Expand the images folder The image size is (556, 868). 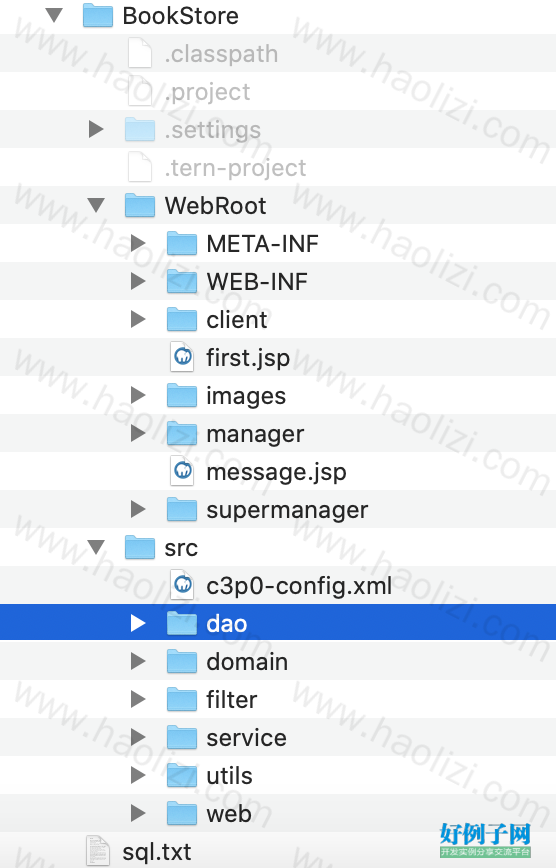(x=138, y=395)
